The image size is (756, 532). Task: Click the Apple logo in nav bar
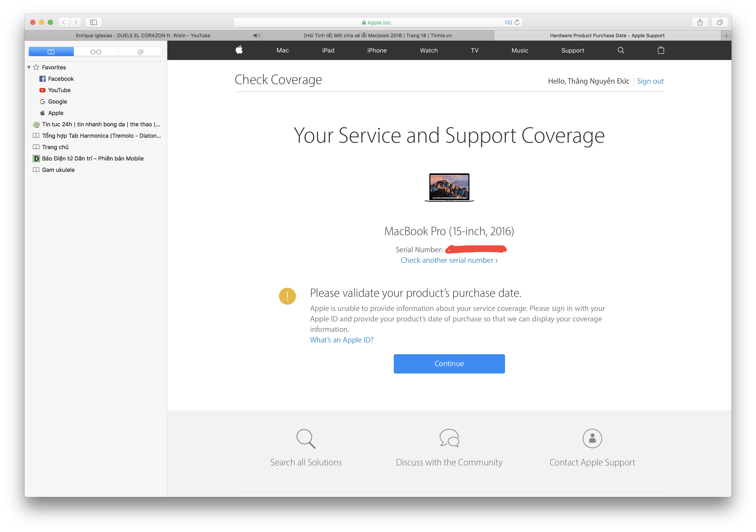pos(239,50)
